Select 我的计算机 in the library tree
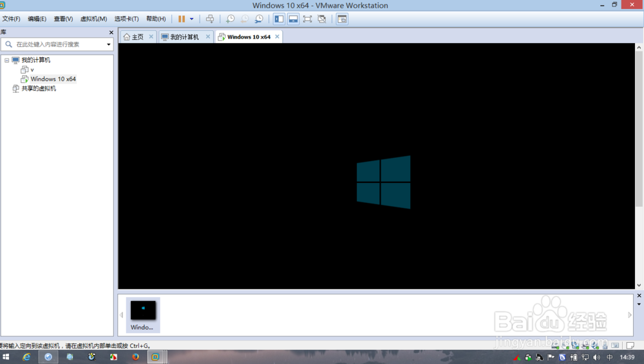Image resolution: width=644 pixels, height=364 pixels. pyautogui.click(x=35, y=60)
